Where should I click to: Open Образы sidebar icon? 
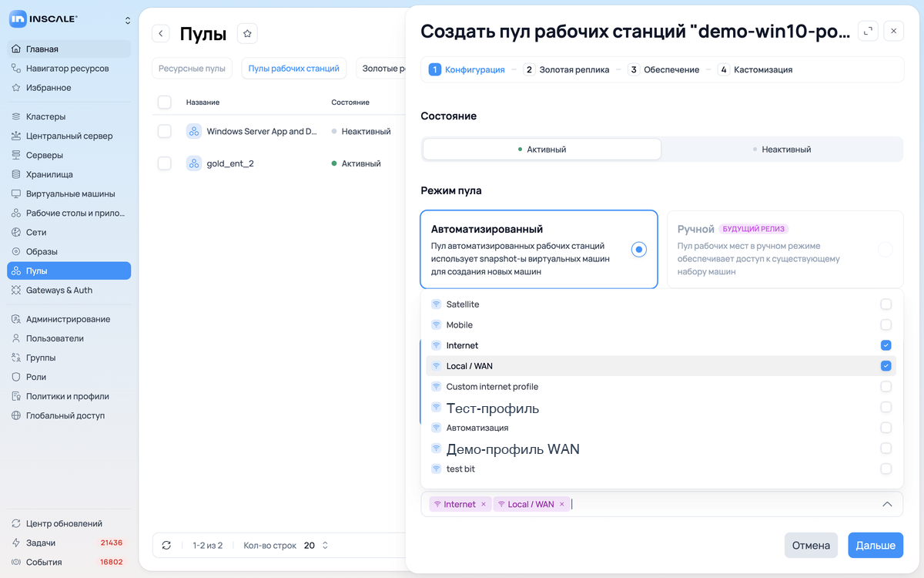(16, 251)
